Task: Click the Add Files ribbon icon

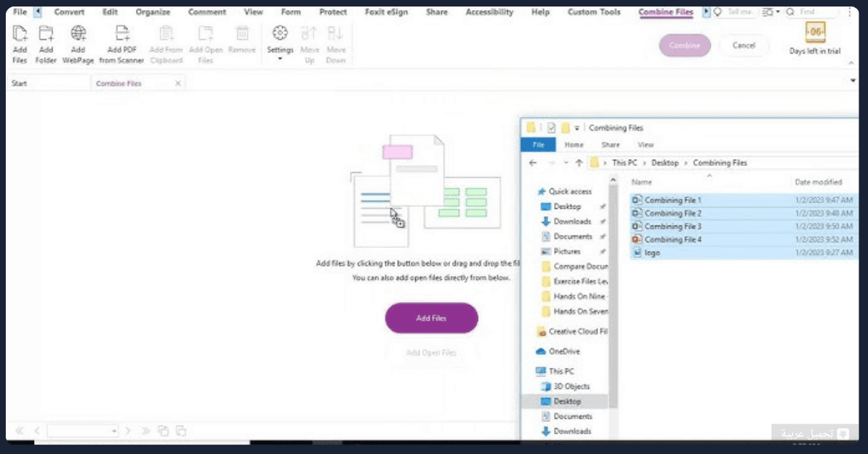Action: pos(20,33)
